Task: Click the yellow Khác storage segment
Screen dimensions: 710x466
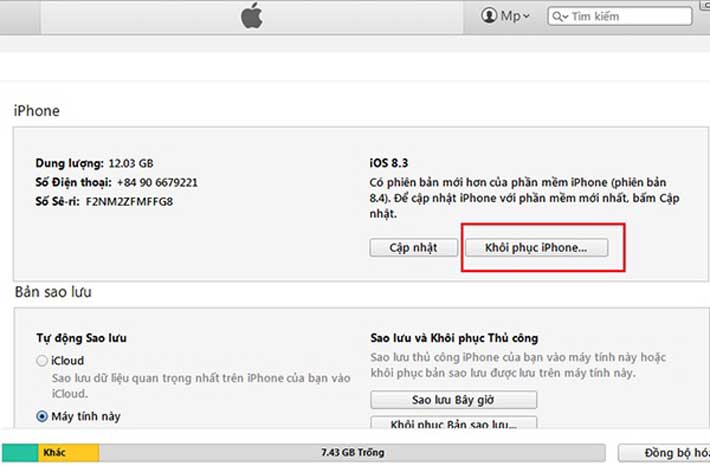Action: (68, 452)
